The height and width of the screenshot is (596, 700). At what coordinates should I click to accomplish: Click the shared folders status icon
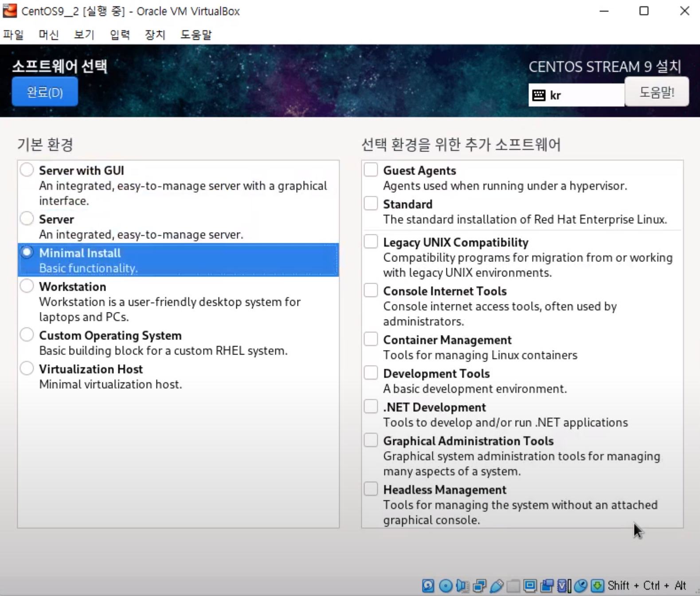tap(513, 586)
